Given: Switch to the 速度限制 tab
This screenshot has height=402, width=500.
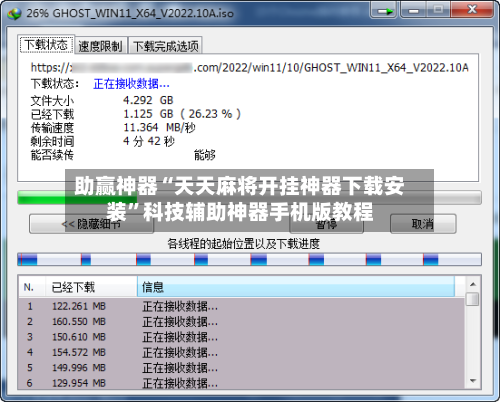Looking at the screenshot, I should tap(101, 46).
